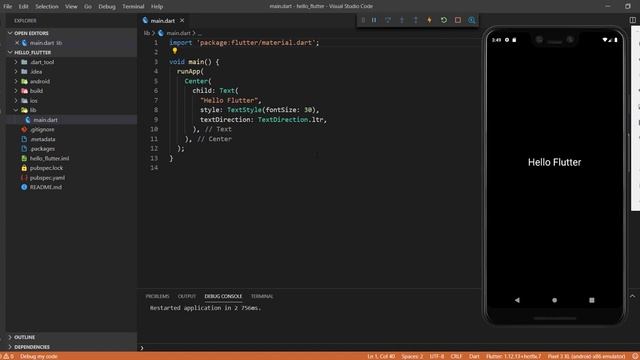Change the UTF-8 file encoding
This screenshot has height=360, width=640.
click(436, 356)
